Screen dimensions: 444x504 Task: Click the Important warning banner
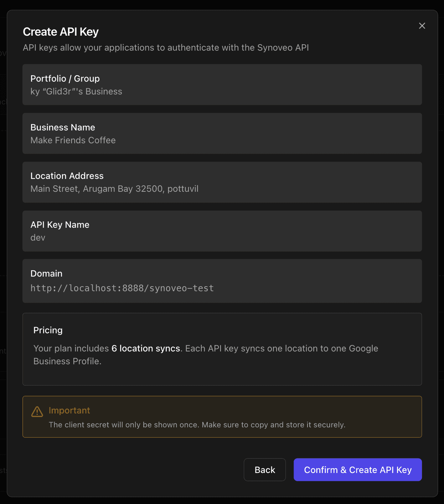pyautogui.click(x=222, y=417)
